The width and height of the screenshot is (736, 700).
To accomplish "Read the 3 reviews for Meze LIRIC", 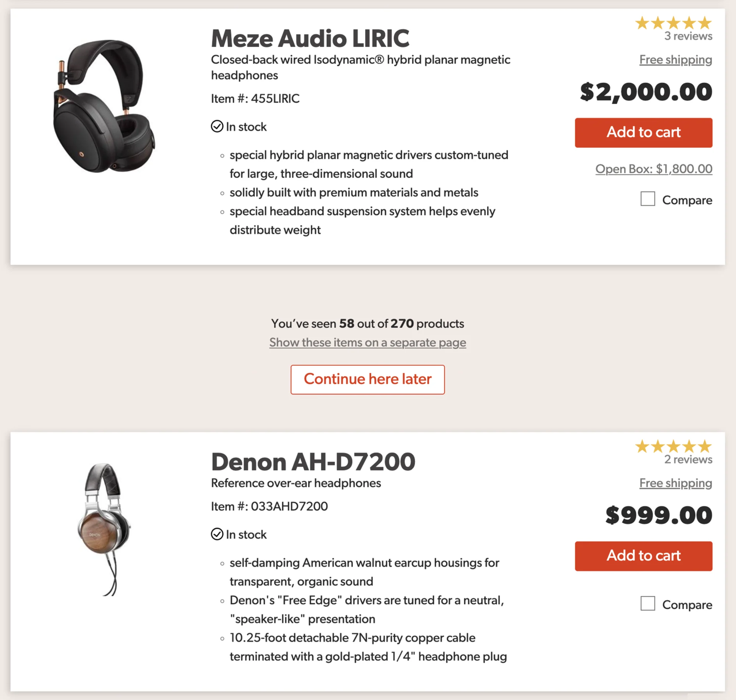I will [x=688, y=36].
